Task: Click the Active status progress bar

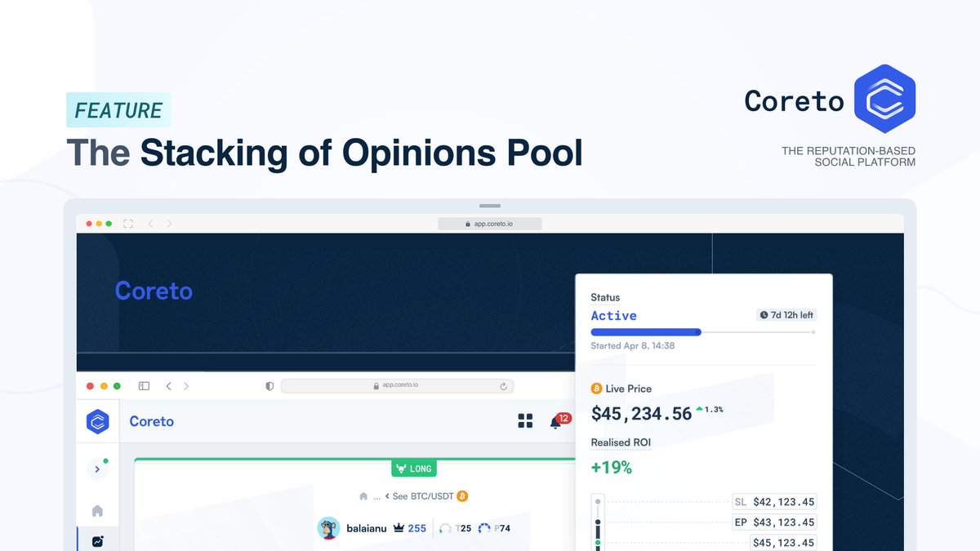Action: pyautogui.click(x=702, y=332)
